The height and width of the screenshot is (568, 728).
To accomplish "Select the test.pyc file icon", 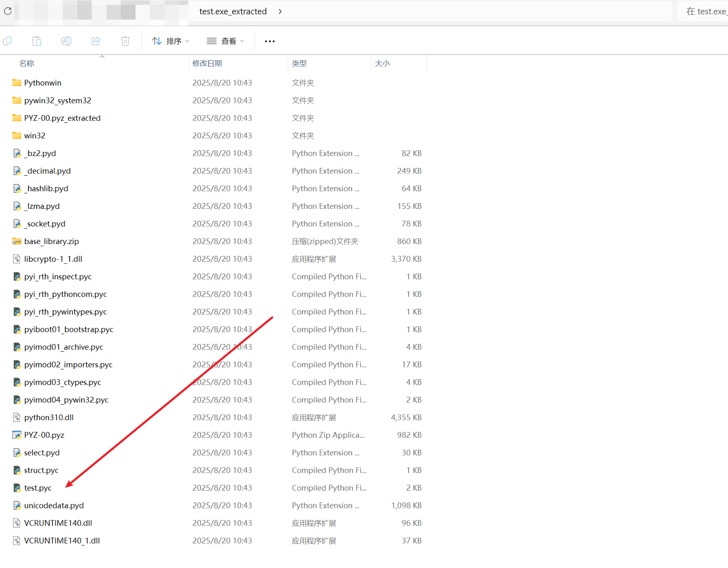I will pos(17,488).
